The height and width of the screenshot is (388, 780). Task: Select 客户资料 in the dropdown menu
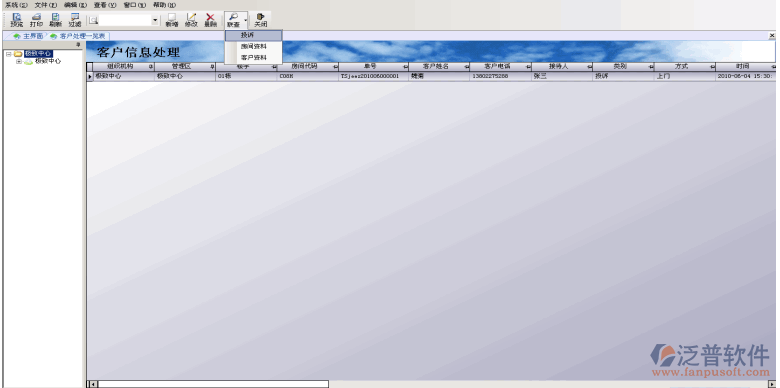coord(254,58)
